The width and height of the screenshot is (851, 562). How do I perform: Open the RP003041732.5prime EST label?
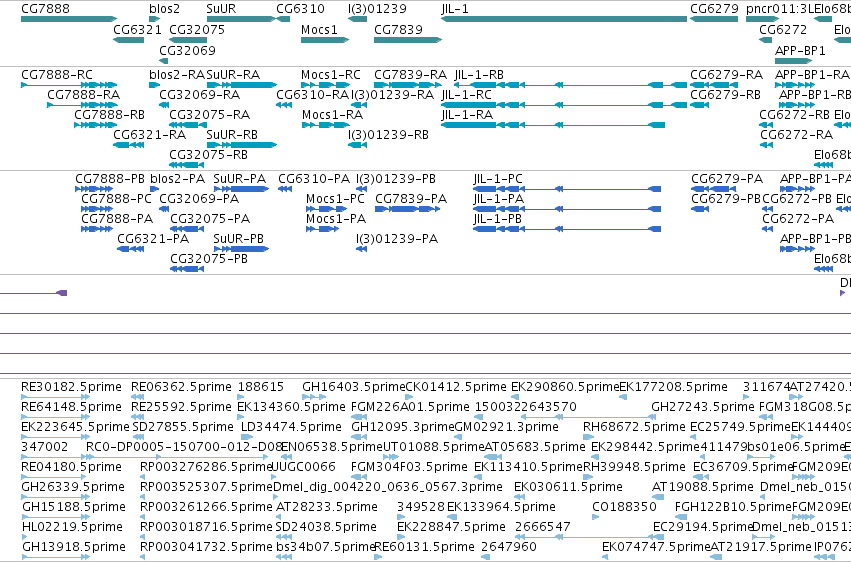coord(206,547)
